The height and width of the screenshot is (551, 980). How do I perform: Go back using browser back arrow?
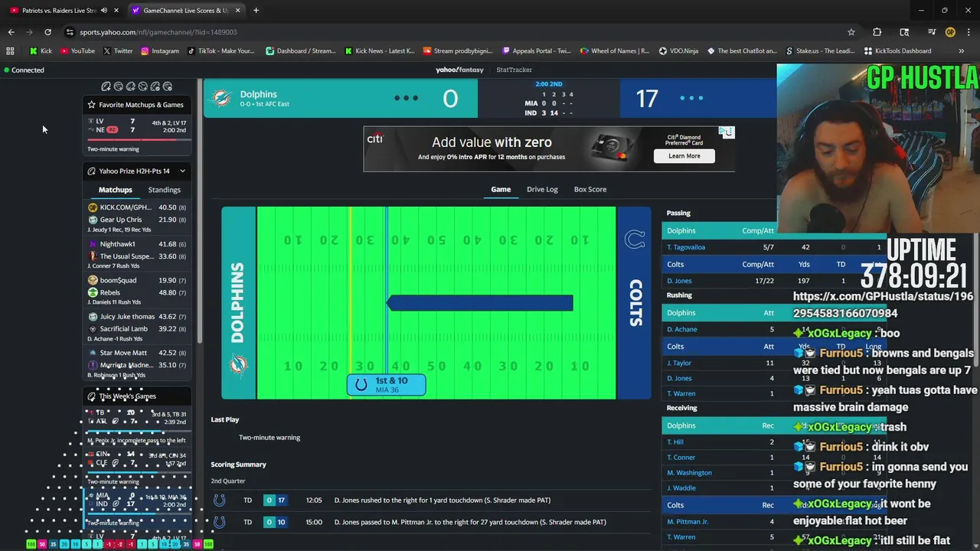click(11, 32)
